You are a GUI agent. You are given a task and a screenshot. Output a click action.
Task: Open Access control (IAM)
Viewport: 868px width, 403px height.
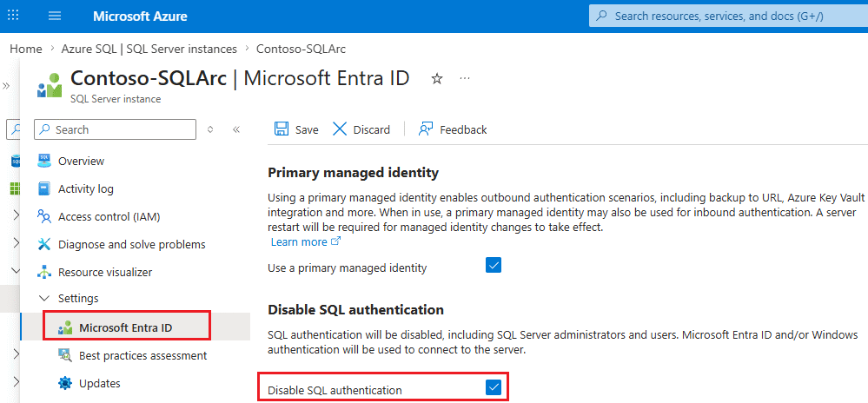pos(109,216)
